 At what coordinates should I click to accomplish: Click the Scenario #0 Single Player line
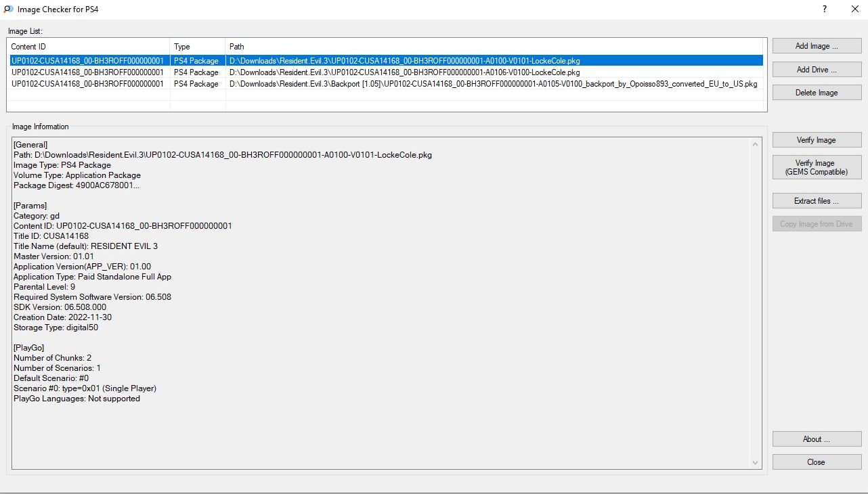[x=85, y=388]
